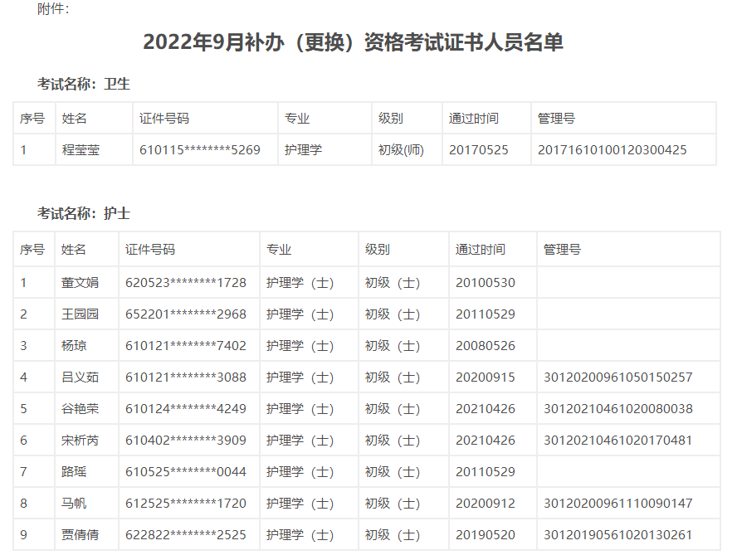This screenshot has height=560, width=737.
Task: Click the name 董文娟 in the 护士 table
Action: (80, 282)
